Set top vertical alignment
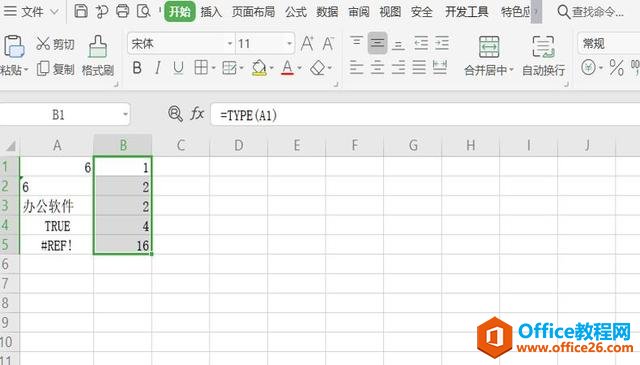The height and width of the screenshot is (365, 640). [356, 42]
